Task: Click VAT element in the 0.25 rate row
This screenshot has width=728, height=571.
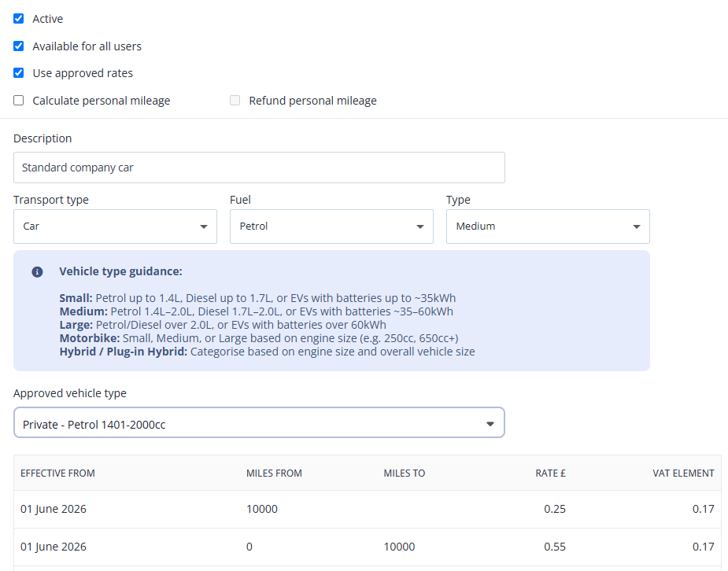Action: tap(704, 509)
